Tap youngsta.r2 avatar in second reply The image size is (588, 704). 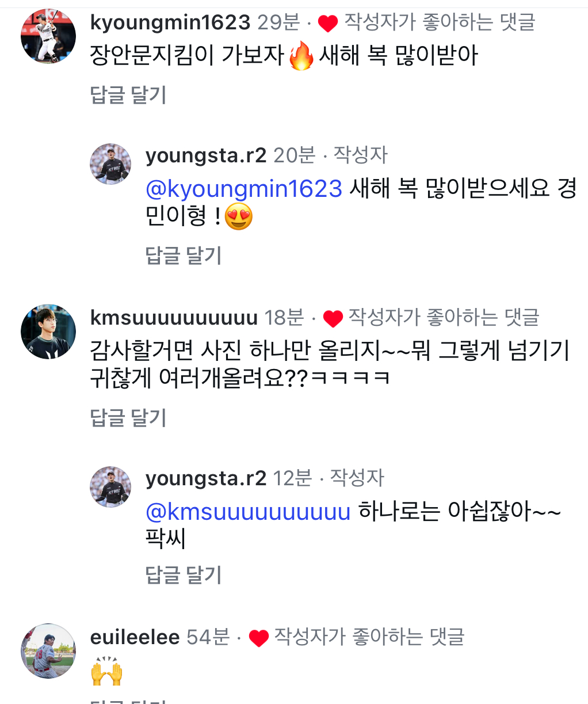110,487
